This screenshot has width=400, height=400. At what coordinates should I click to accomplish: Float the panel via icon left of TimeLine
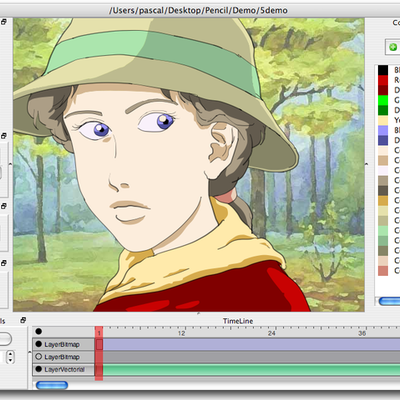pos(23,320)
